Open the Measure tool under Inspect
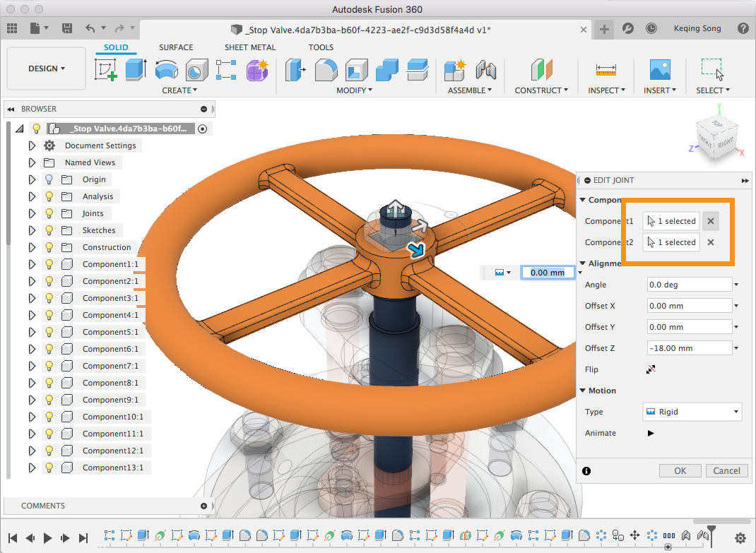This screenshot has height=553, width=756. click(x=606, y=70)
